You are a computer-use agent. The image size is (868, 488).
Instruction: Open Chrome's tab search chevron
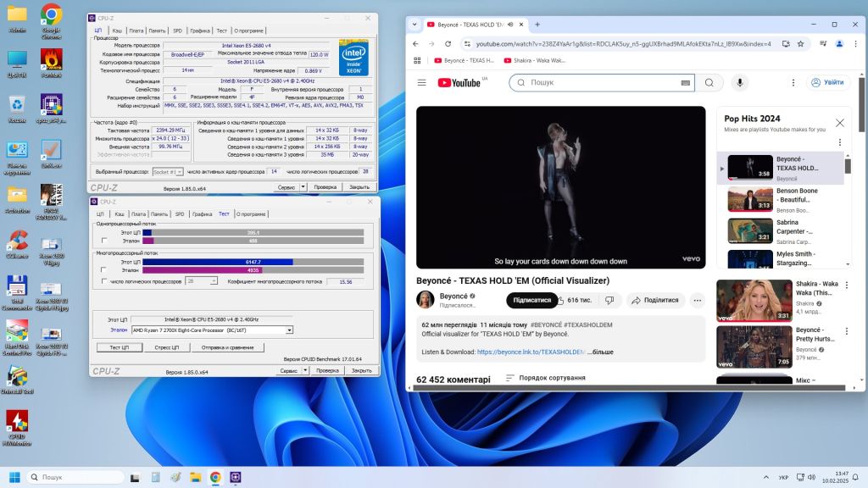click(x=415, y=25)
